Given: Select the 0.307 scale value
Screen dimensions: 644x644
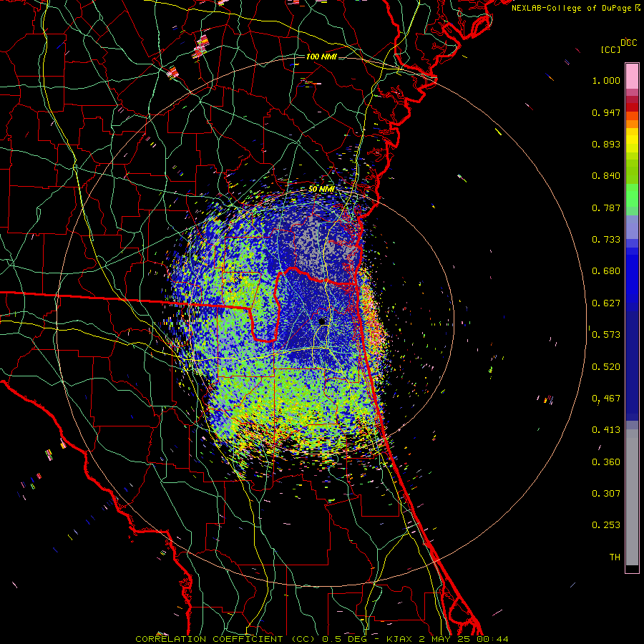Looking at the screenshot, I should coord(606,494).
